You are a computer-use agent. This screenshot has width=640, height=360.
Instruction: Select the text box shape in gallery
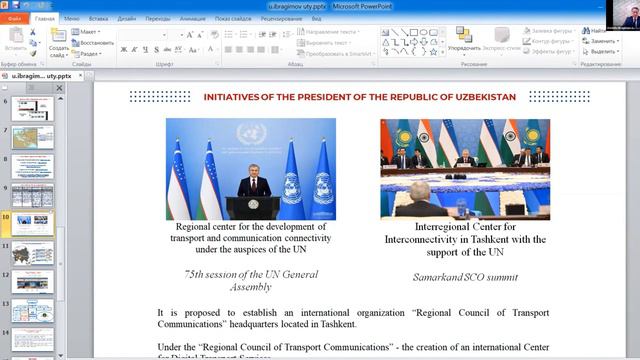385,32
